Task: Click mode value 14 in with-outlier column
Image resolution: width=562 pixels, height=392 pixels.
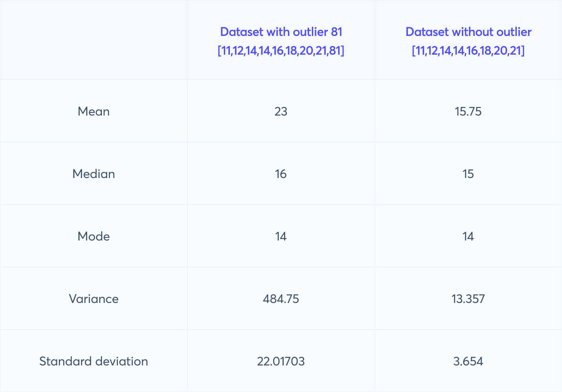Action: click(x=281, y=236)
